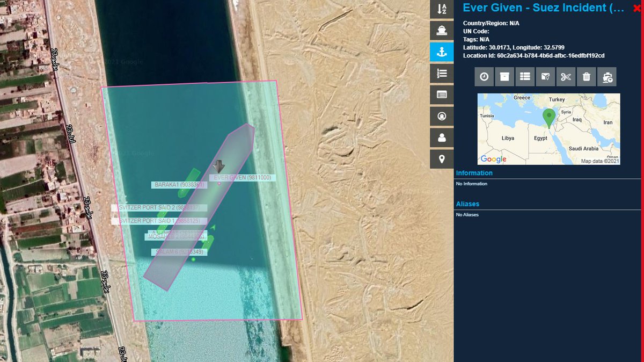
Task: Click the Tags: N/A line
Action: pos(476,39)
